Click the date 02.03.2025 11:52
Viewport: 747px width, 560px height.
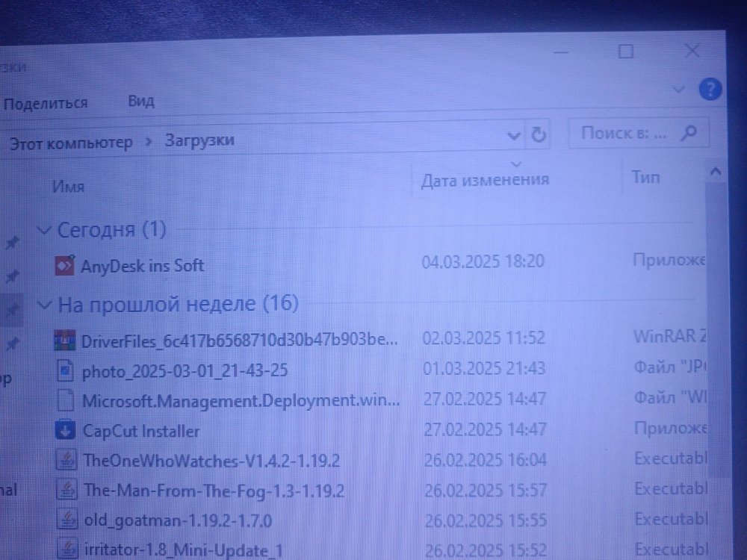tap(483, 337)
